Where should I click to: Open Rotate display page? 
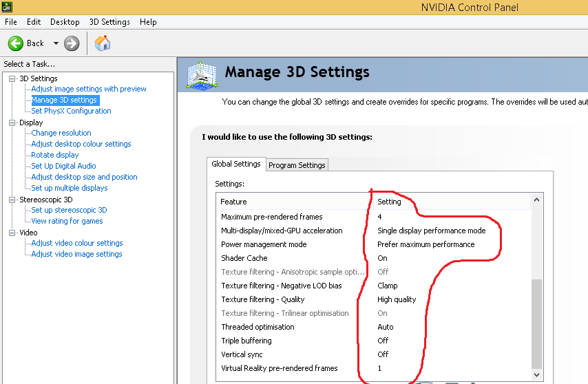coord(55,155)
